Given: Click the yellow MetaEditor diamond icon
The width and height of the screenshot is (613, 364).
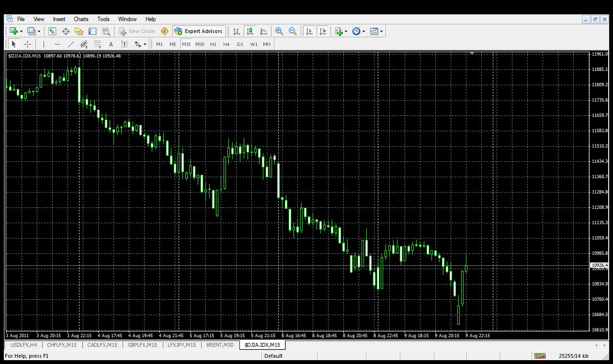Looking at the screenshot, I should pyautogui.click(x=165, y=31).
